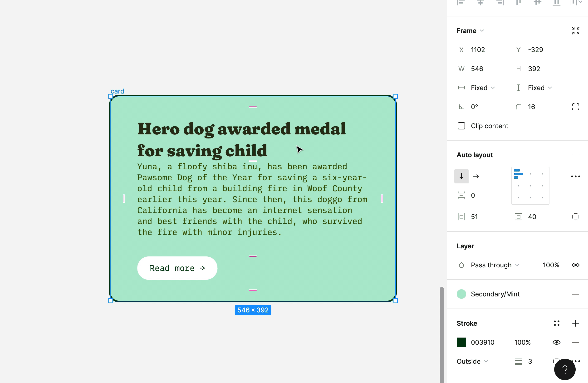Click the Read more button
Viewport: 588px width, 383px height.
coord(177,268)
